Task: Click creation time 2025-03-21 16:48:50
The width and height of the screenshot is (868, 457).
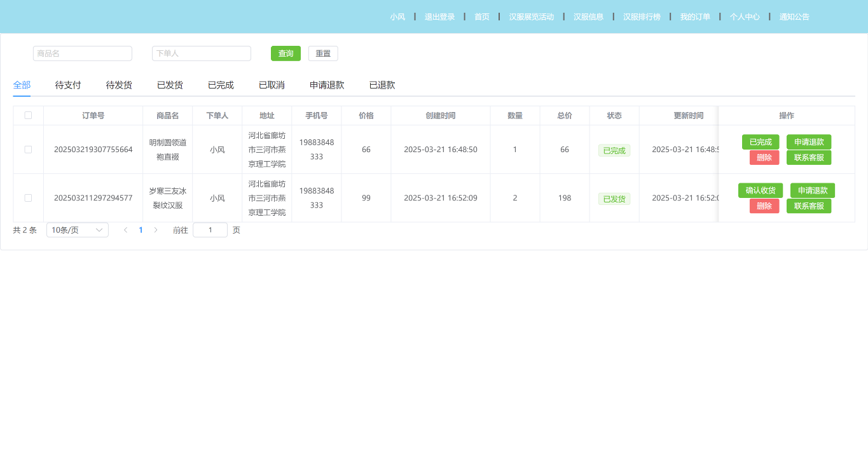Action: tap(441, 150)
